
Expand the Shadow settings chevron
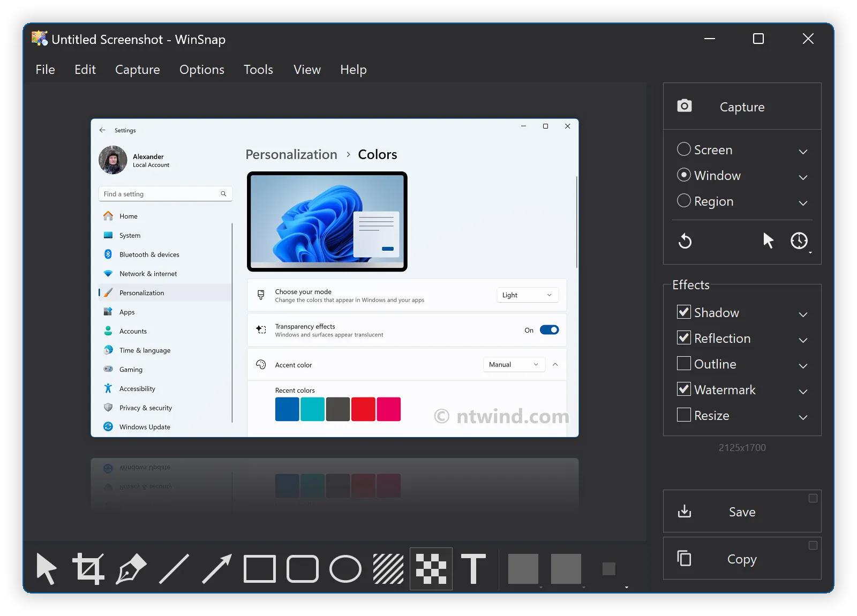tap(803, 314)
